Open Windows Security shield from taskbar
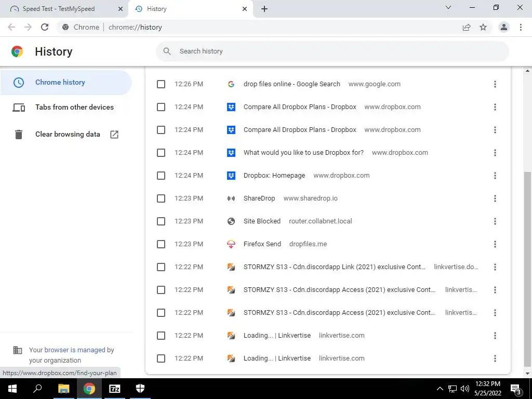The width and height of the screenshot is (532, 399). [x=140, y=389]
